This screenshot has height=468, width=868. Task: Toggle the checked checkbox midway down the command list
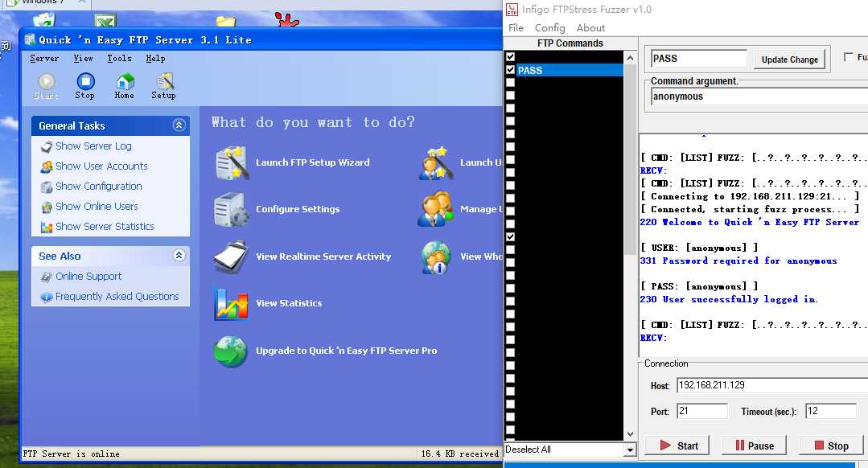tap(510, 236)
